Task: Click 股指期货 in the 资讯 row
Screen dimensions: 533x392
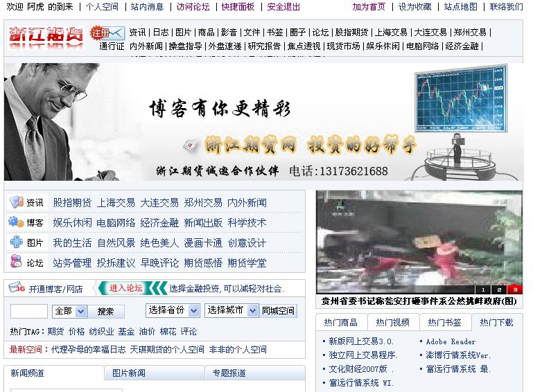Action: coord(72,203)
